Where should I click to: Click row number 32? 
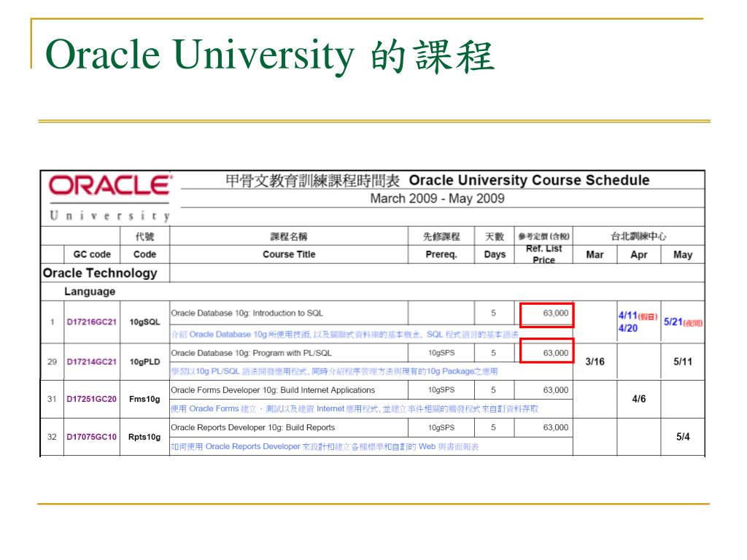click(52, 437)
